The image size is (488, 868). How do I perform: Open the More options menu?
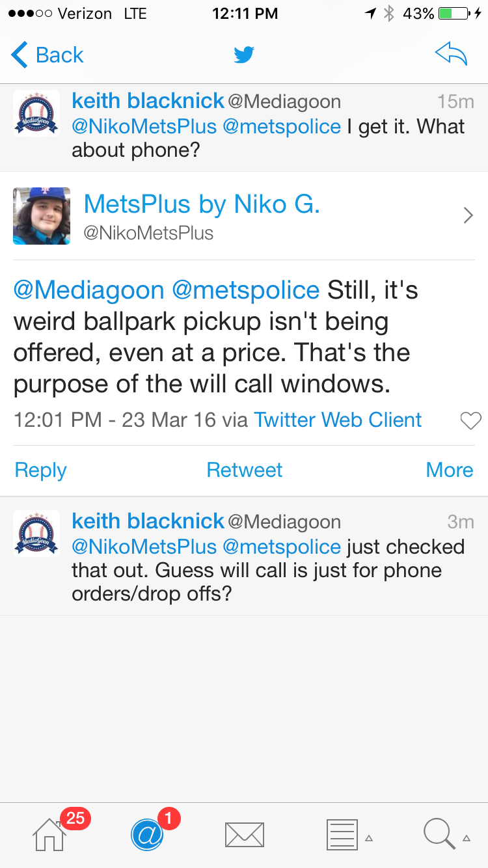coord(449,470)
